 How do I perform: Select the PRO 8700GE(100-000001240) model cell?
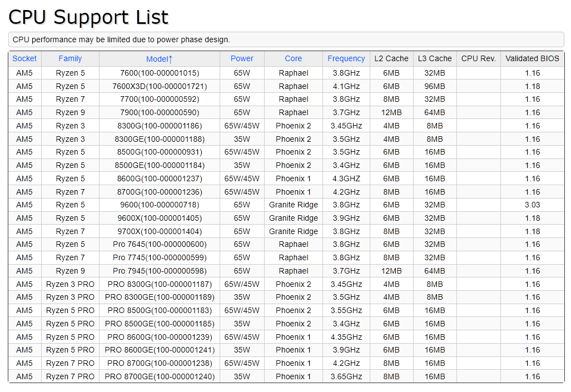point(160,376)
